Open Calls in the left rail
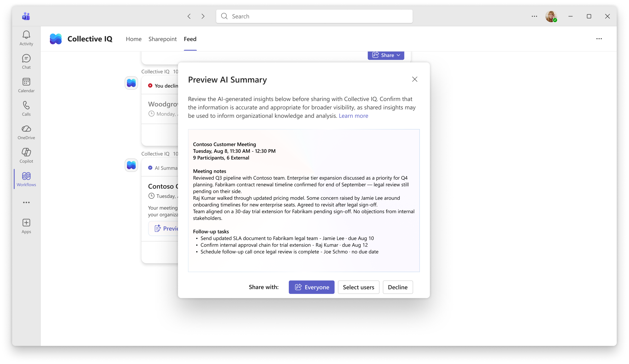 point(26,108)
